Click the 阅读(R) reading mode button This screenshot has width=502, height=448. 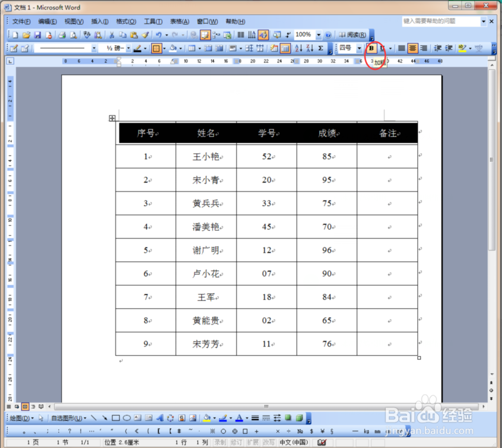[354, 35]
